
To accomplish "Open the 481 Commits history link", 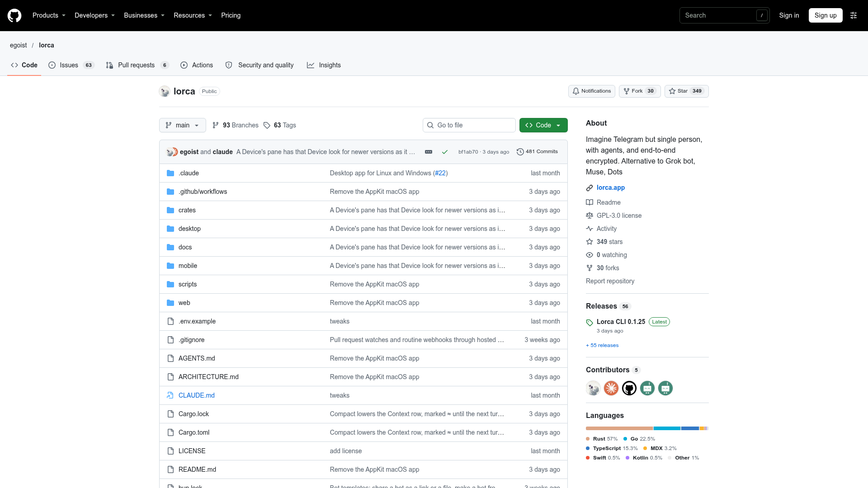I will tap(537, 152).
